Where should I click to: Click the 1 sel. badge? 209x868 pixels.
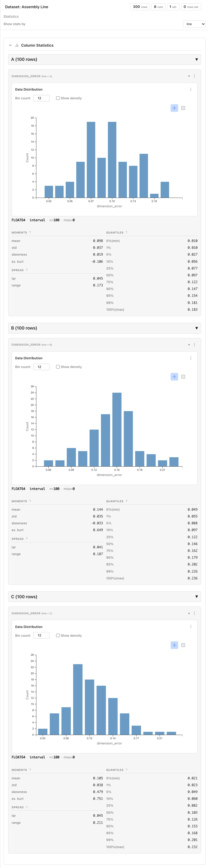pyautogui.click(x=173, y=7)
